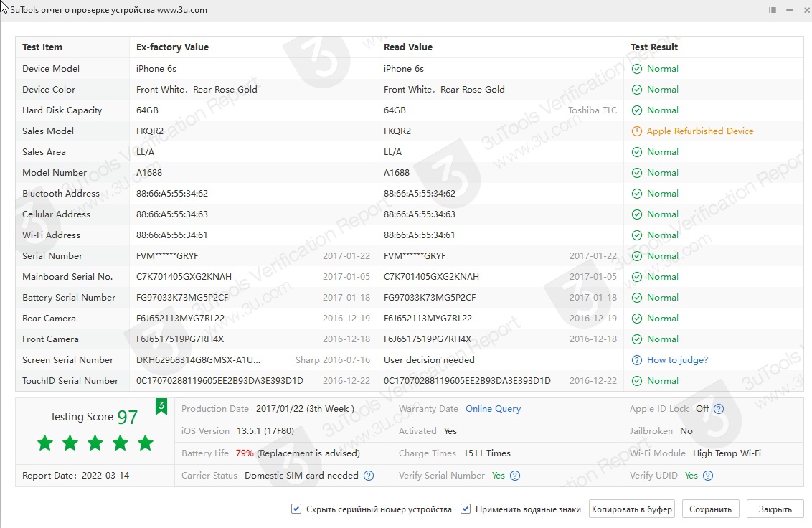Toggle the 'Скрыть серийный номер устройства' checkbox

click(x=296, y=509)
